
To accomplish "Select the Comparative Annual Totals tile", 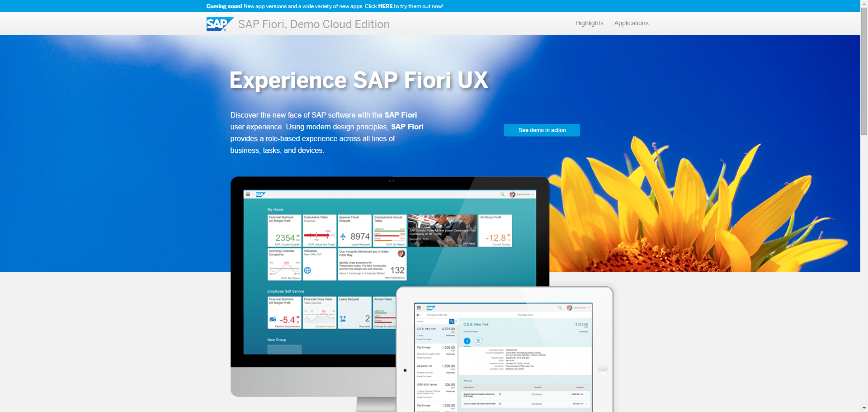I will coord(390,231).
